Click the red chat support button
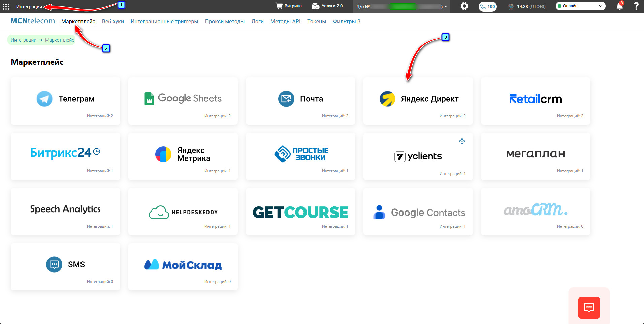Image resolution: width=644 pixels, height=324 pixels. (x=589, y=307)
